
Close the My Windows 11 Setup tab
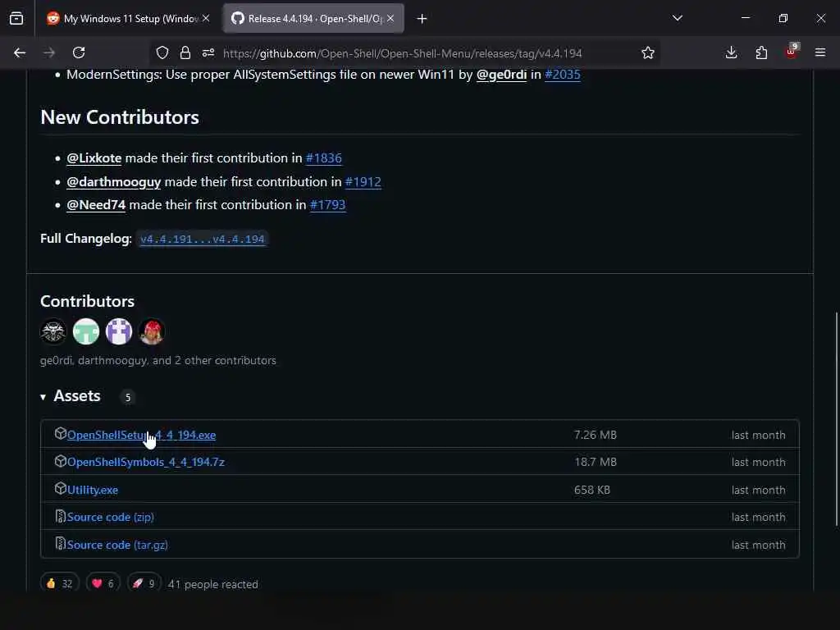click(x=206, y=18)
